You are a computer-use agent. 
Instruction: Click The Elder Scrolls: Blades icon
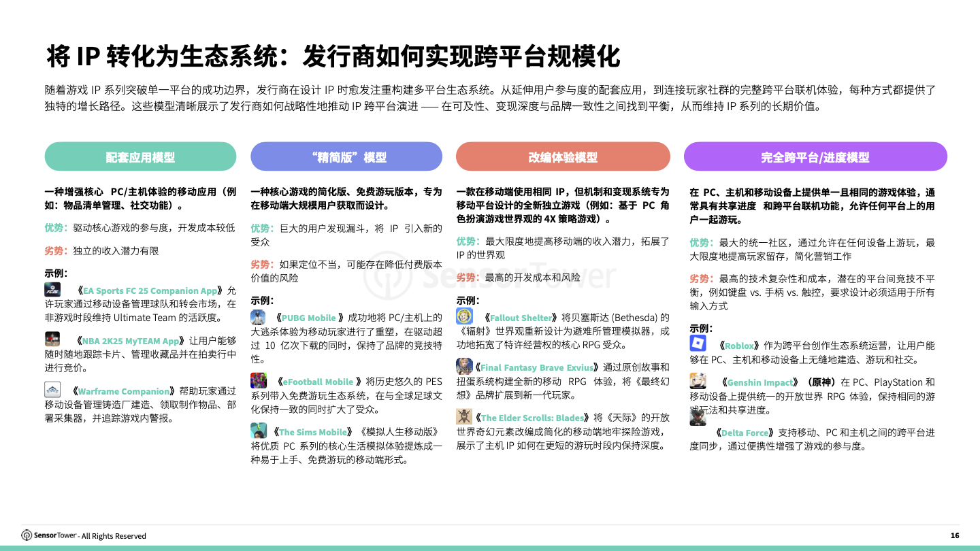click(464, 416)
